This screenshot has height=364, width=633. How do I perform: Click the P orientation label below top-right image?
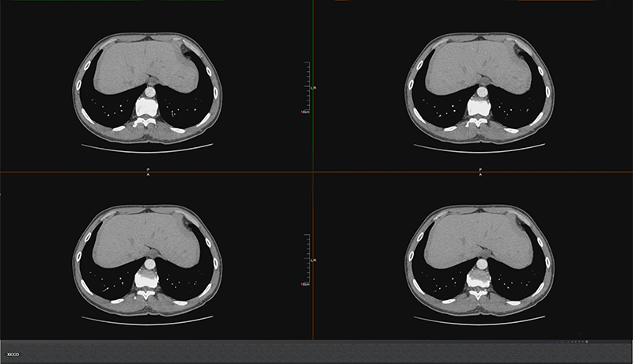(480, 169)
